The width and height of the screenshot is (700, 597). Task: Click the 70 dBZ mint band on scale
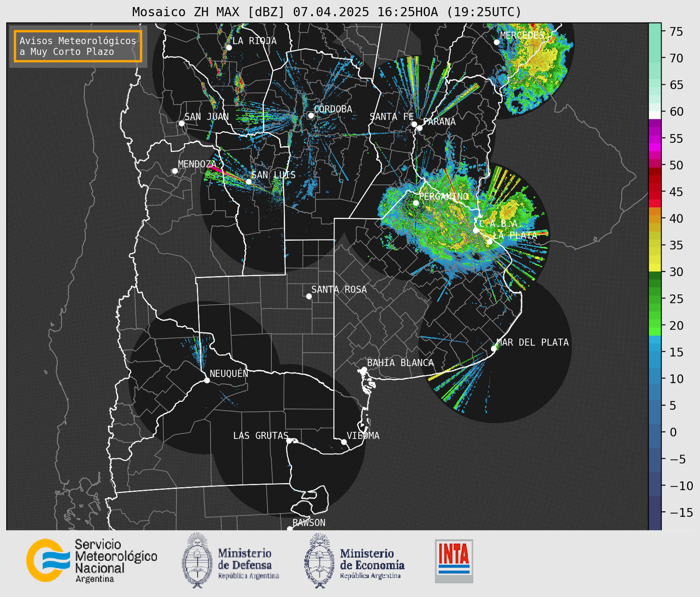[655, 58]
